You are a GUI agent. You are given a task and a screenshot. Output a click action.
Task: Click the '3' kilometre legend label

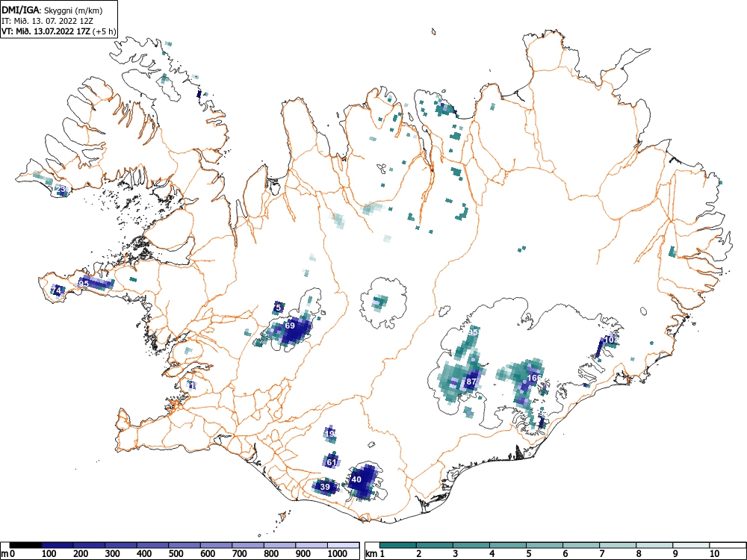(456, 554)
